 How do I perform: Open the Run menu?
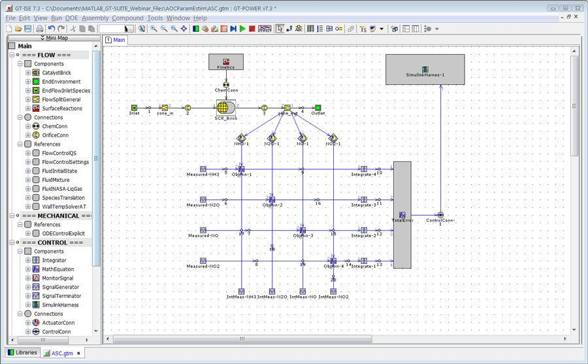(57, 18)
